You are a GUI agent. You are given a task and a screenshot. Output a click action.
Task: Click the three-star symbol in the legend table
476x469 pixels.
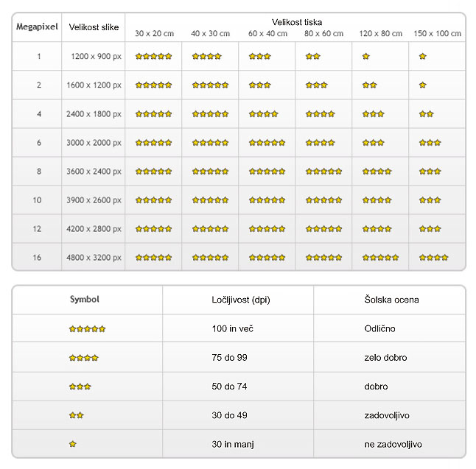[80, 387]
